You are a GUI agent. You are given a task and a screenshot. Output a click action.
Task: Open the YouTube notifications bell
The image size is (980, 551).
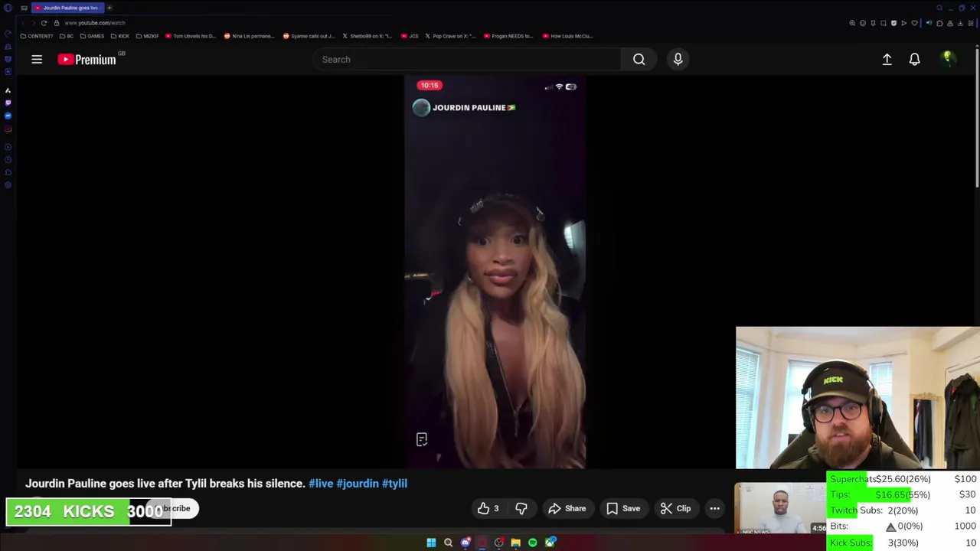pyautogui.click(x=914, y=59)
